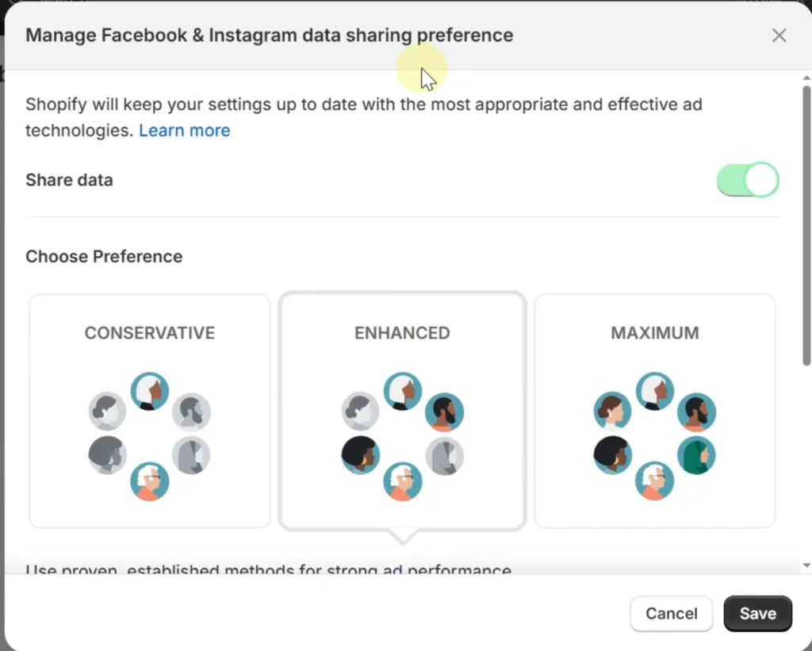The image size is (812, 651).
Task: Select the Enhanced preference card
Action: pos(402,411)
